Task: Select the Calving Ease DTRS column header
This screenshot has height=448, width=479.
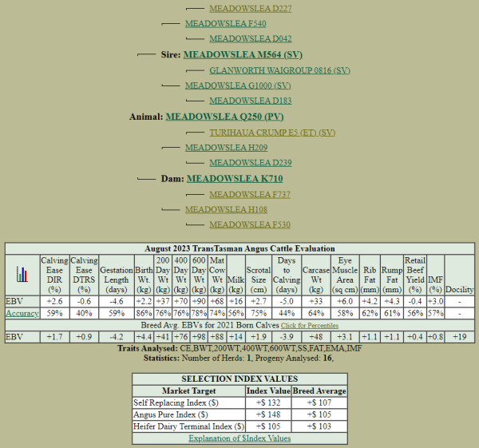Action: [84, 275]
